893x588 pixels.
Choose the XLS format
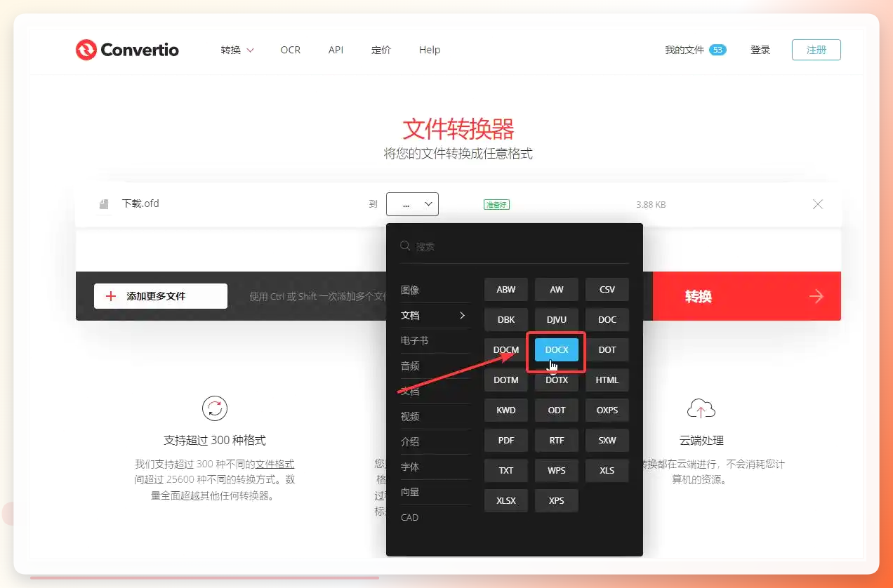coord(607,470)
